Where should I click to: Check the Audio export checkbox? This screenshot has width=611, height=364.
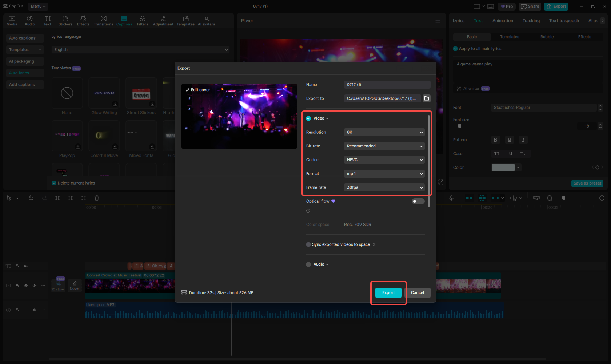(x=308, y=264)
